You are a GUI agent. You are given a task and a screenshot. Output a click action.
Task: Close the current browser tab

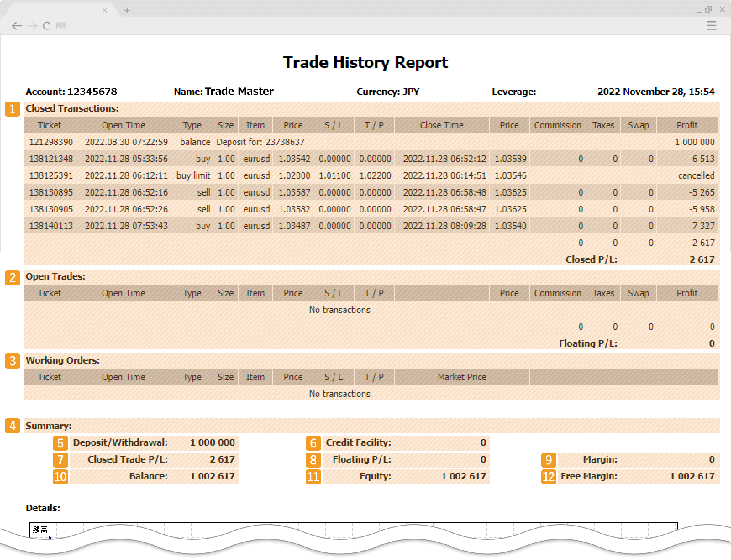click(105, 10)
